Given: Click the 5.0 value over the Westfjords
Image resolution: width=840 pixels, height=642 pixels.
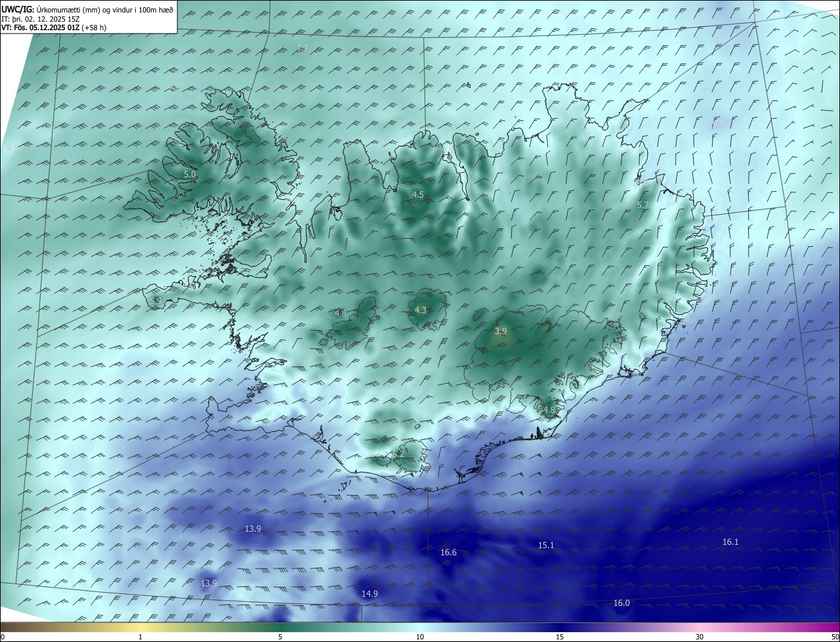Looking at the screenshot, I should (190, 175).
